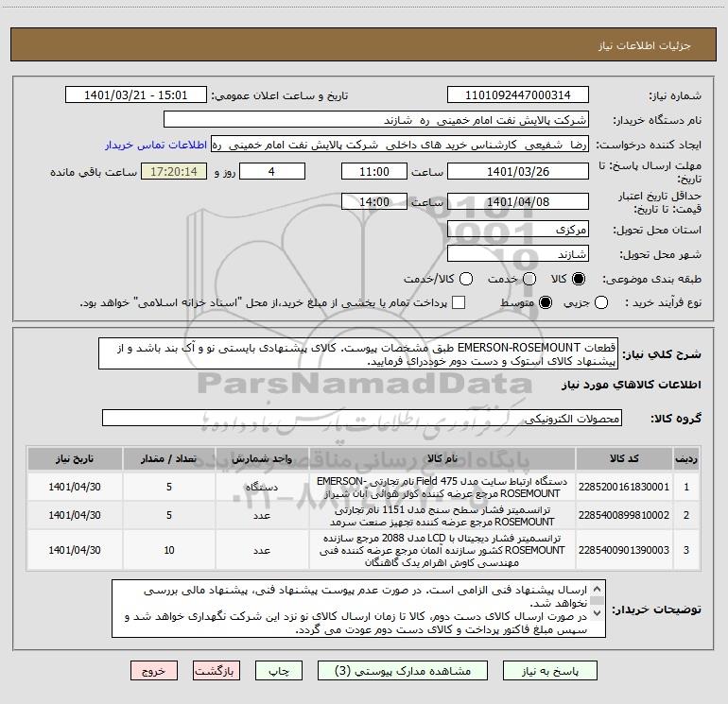Click the پاسخ به نیاز button
This screenshot has width=728, height=704.
[x=550, y=671]
